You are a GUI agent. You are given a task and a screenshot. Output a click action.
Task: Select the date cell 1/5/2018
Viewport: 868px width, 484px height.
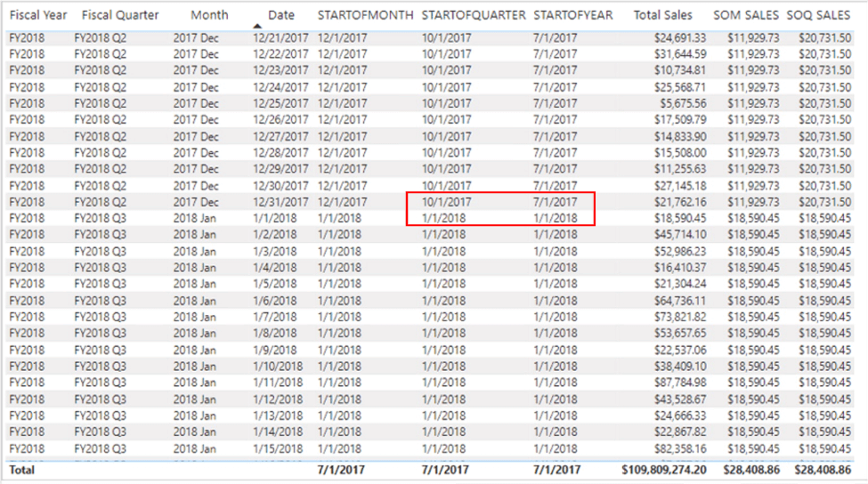pos(275,283)
